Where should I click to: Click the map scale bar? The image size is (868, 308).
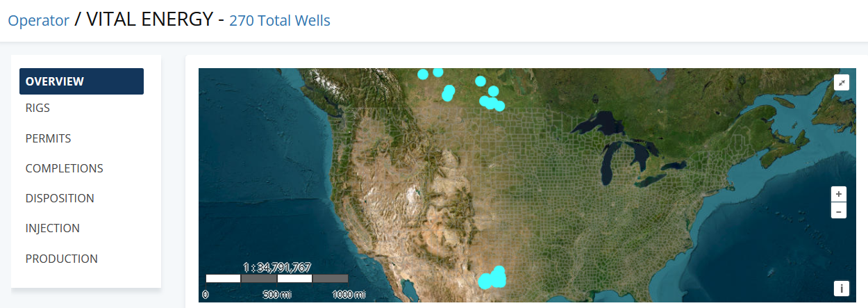(276, 278)
